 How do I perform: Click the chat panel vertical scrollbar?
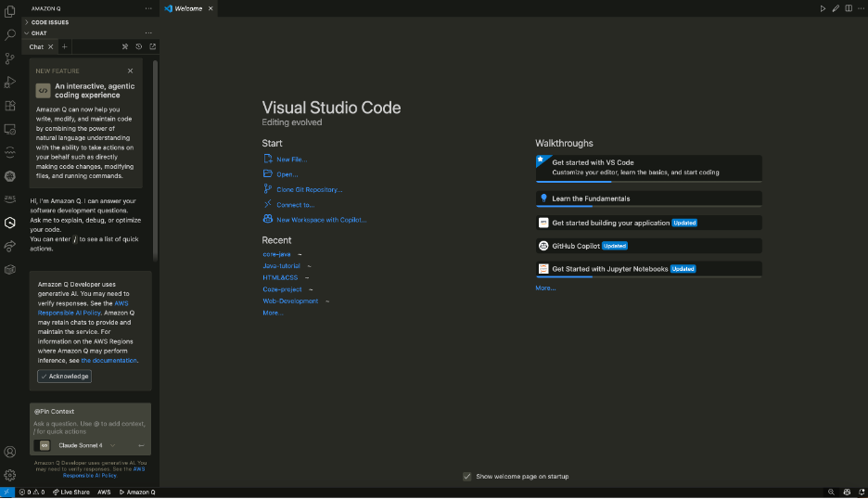pyautogui.click(x=156, y=160)
